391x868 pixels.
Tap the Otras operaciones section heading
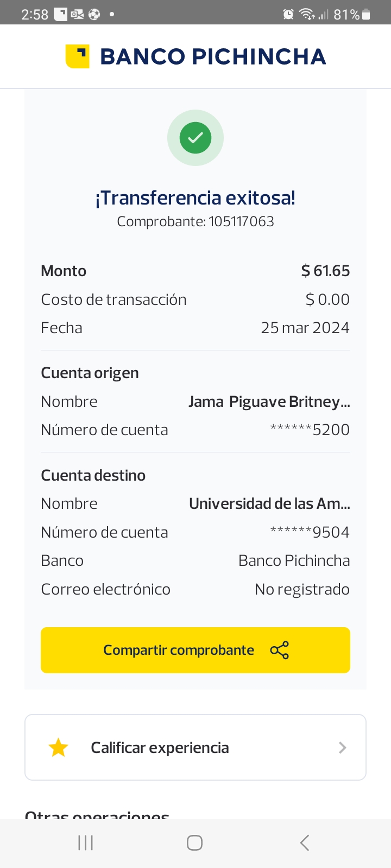[97, 815]
